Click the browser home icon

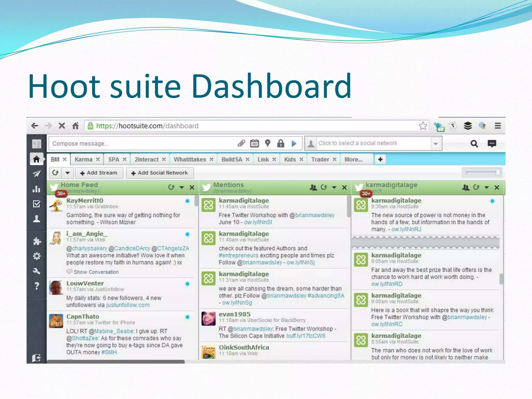pyautogui.click(x=75, y=126)
